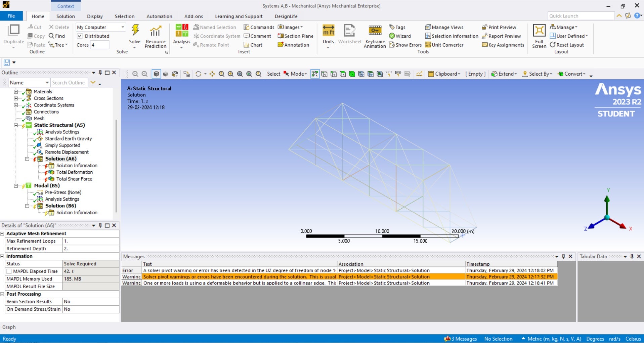Open the DesignLife ribbon tab

pos(286,16)
